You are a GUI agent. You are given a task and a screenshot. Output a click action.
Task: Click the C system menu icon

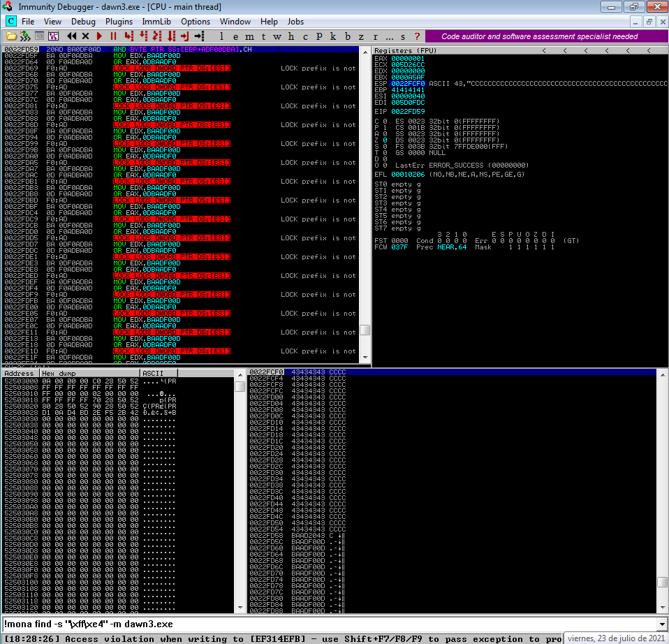pyautogui.click(x=10, y=22)
